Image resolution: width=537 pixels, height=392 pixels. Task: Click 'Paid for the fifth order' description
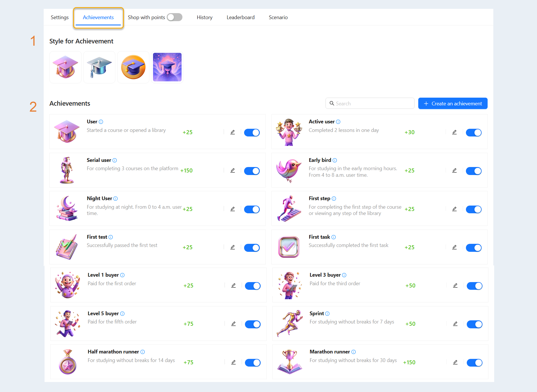point(112,322)
